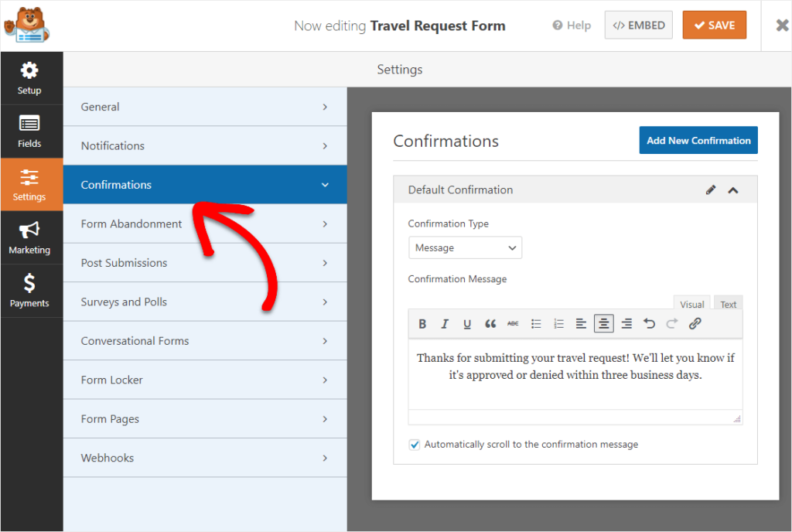
Task: Apply underline formatting to the message
Action: click(x=467, y=323)
